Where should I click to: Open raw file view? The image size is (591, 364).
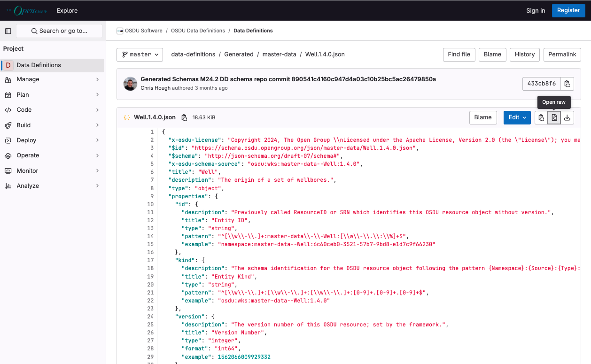pos(554,117)
